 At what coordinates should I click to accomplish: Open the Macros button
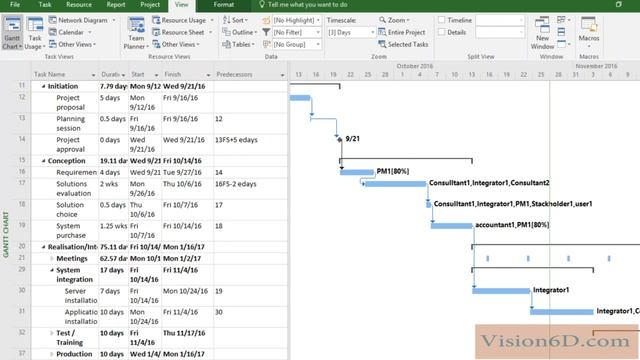click(589, 32)
